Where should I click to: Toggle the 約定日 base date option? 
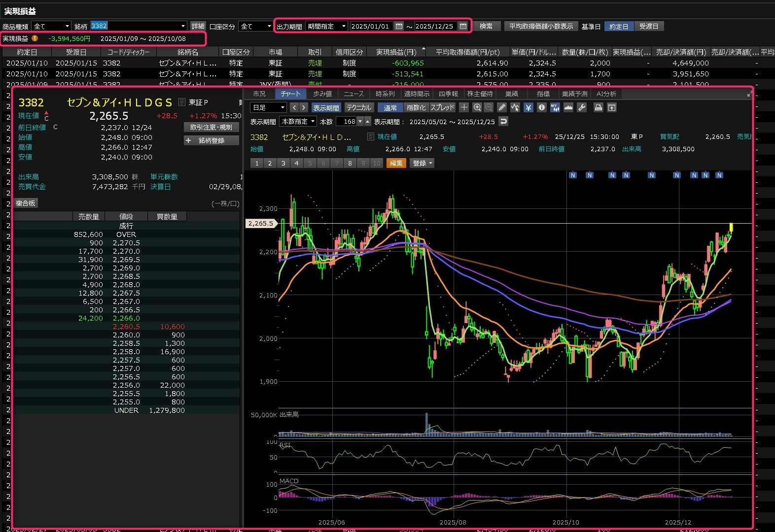point(618,27)
